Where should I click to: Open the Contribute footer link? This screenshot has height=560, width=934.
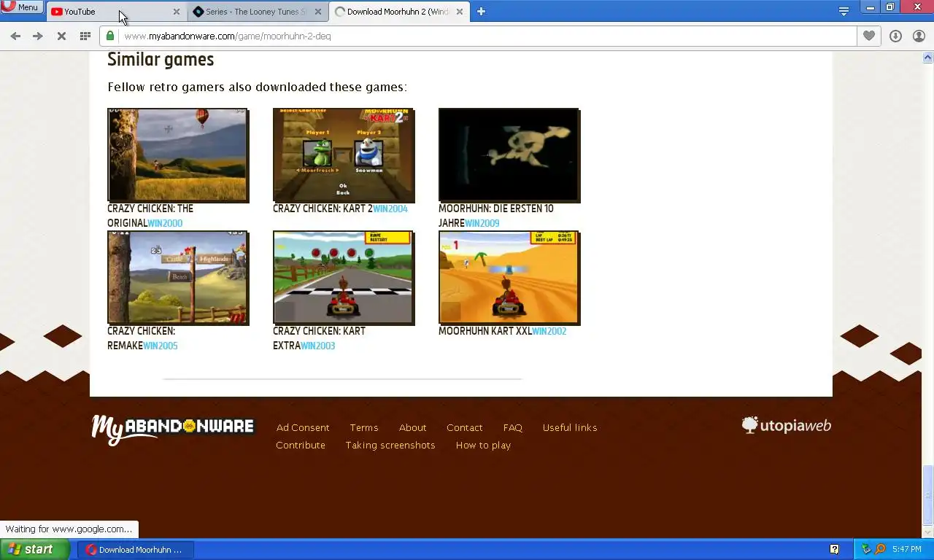tap(301, 446)
